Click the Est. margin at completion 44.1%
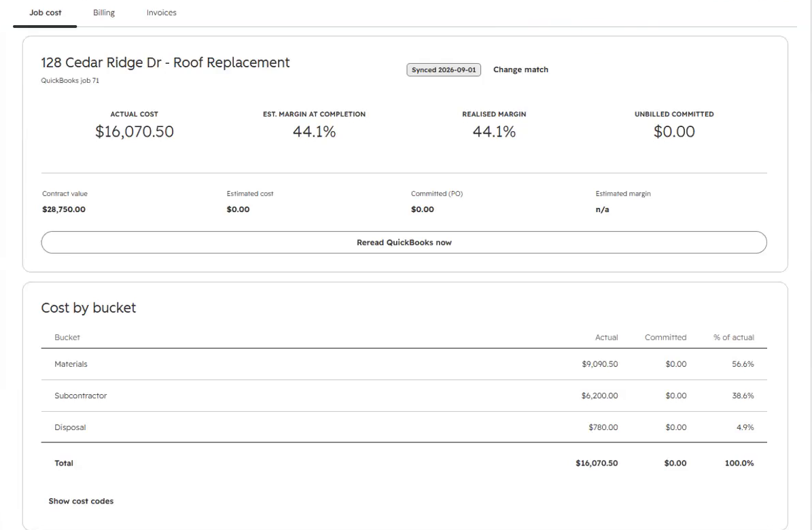Image resolution: width=812 pixels, height=530 pixels. pyautogui.click(x=315, y=132)
